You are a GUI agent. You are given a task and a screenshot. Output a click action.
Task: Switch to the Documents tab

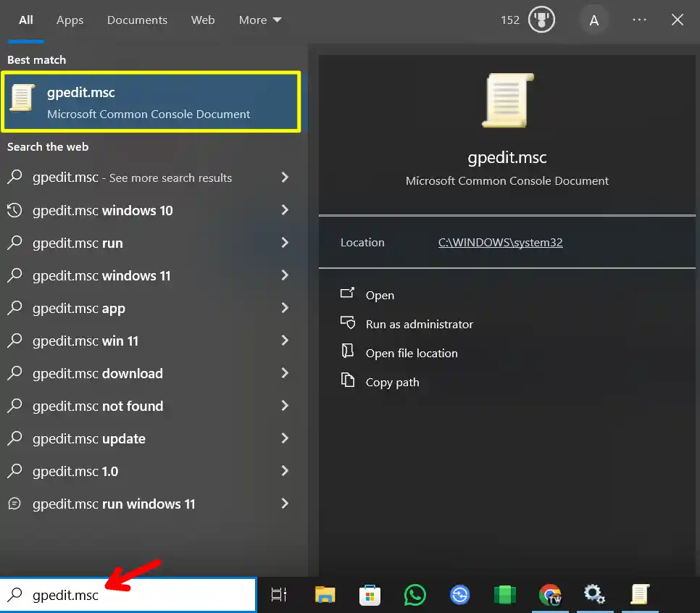137,20
